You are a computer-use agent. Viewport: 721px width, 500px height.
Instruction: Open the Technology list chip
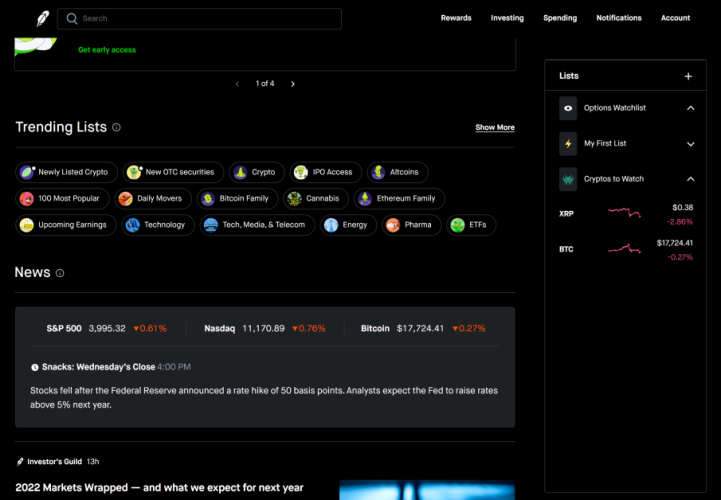[x=158, y=225]
